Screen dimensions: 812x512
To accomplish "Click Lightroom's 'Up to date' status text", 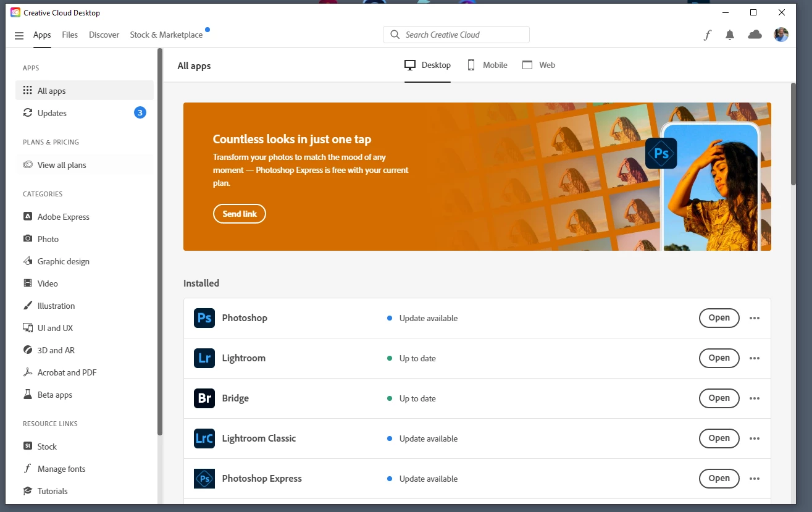I will 417,359.
